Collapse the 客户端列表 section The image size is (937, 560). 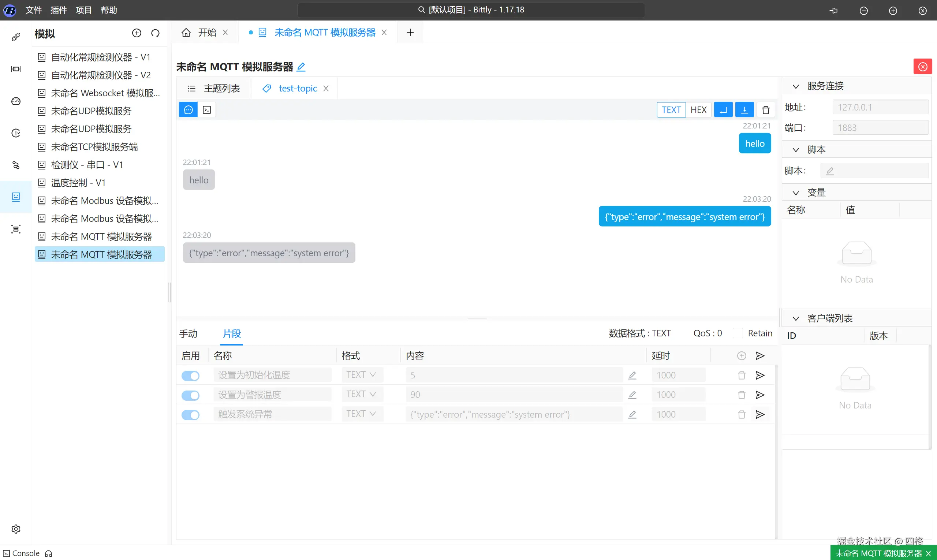tap(796, 318)
